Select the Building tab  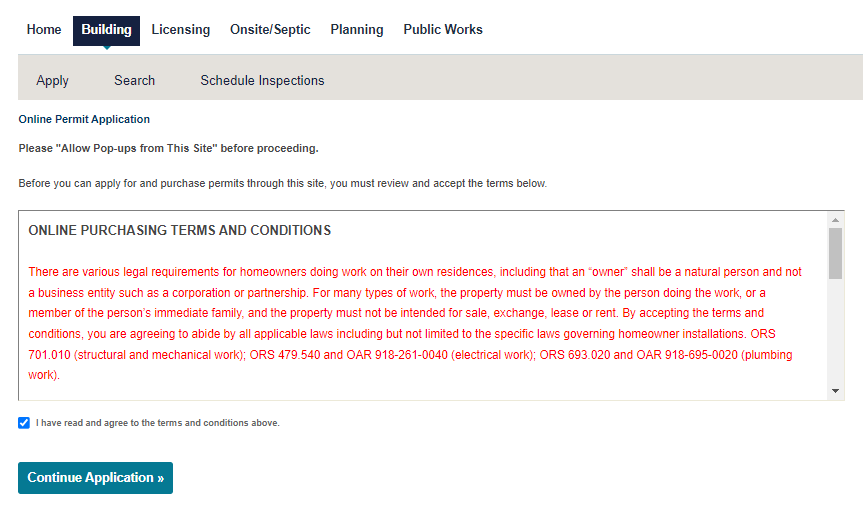point(106,30)
